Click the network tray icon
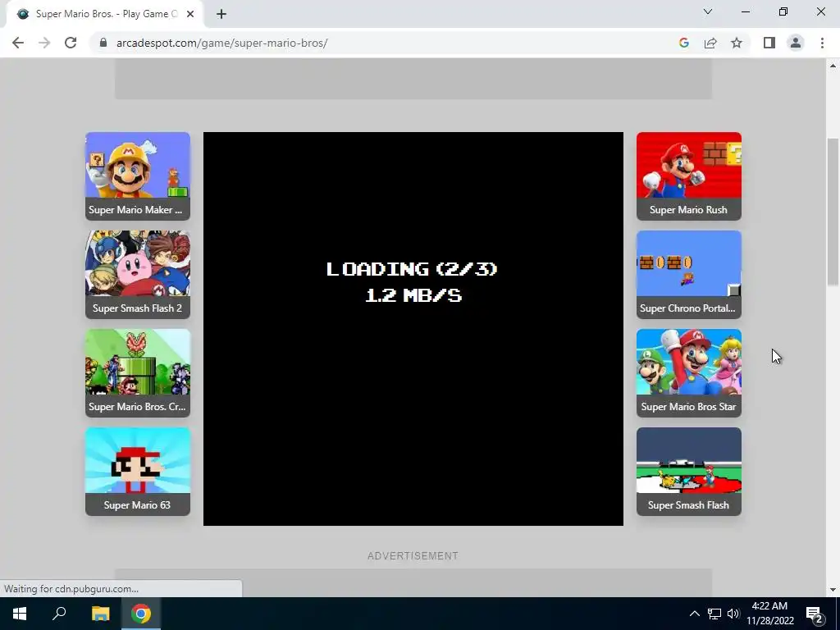 (714, 614)
